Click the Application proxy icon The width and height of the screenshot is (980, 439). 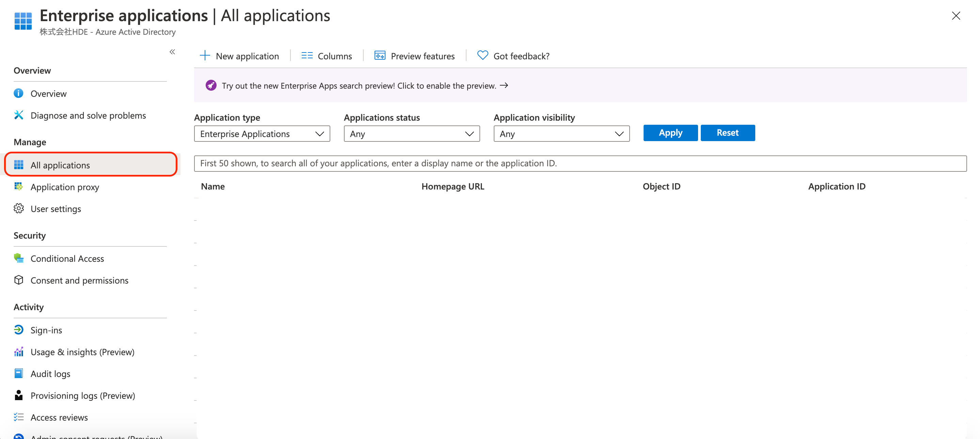click(19, 186)
